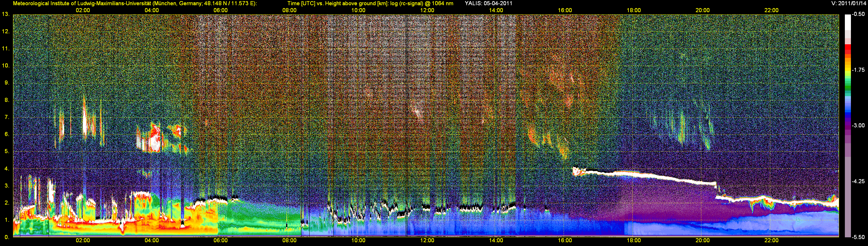This screenshot has width=868, height=246.
Task: Click the 04:00 label on the bottom time axis
Action: [152, 240]
